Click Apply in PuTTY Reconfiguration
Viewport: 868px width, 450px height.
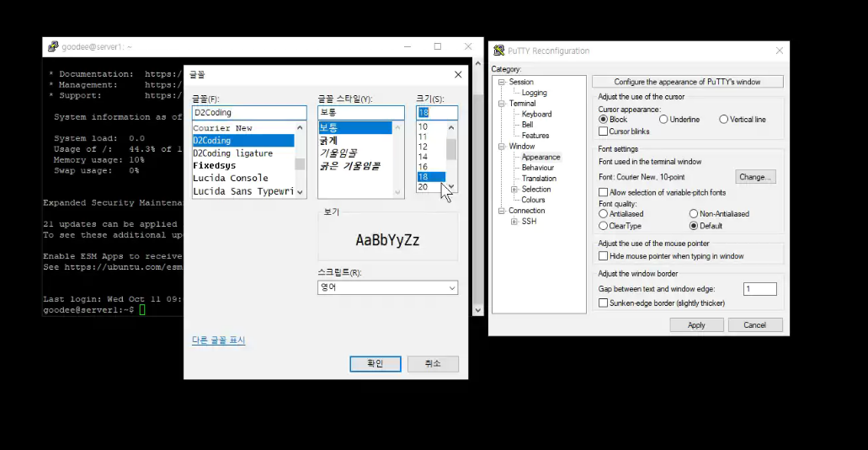click(x=696, y=325)
